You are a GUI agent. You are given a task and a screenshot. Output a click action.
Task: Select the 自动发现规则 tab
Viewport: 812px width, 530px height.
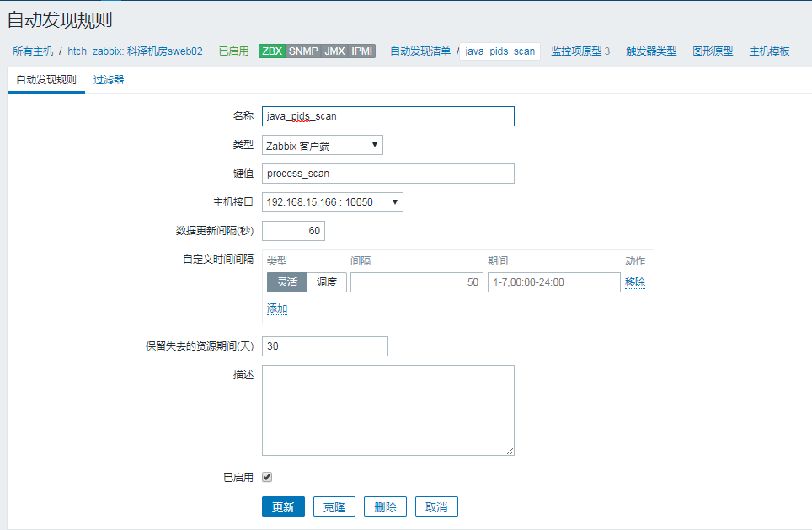(46, 80)
